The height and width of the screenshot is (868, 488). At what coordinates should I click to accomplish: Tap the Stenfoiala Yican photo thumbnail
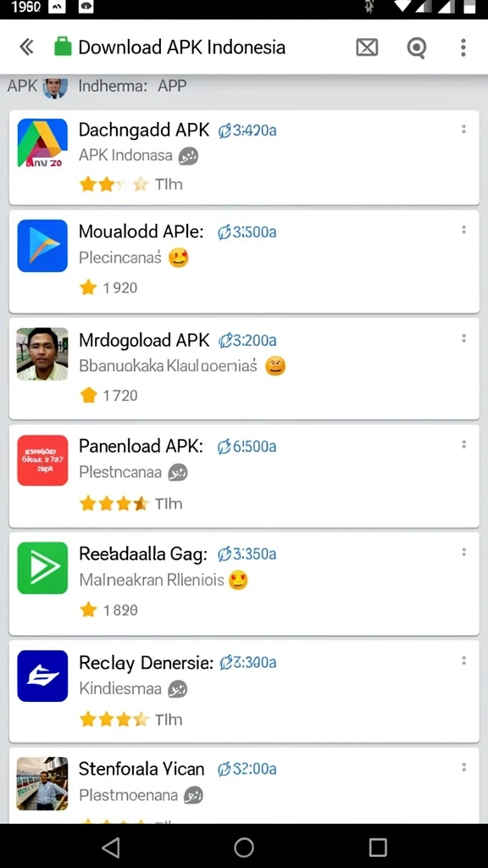42,783
